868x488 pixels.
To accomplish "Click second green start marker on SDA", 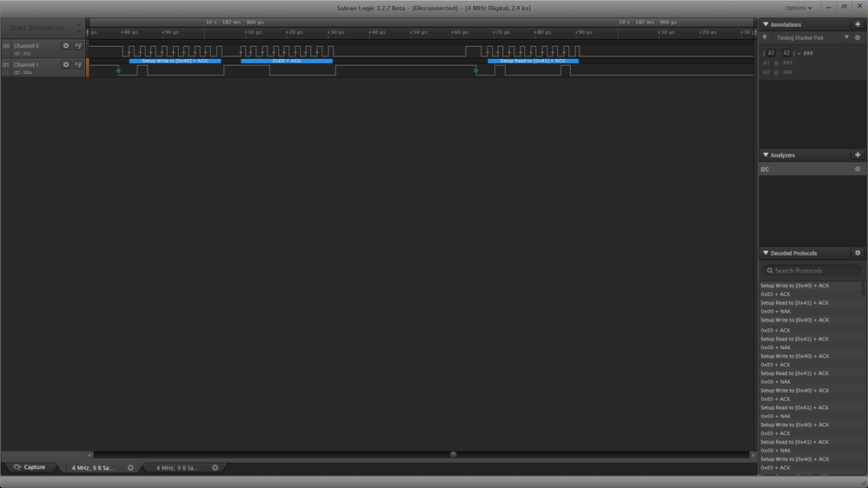I will [476, 71].
